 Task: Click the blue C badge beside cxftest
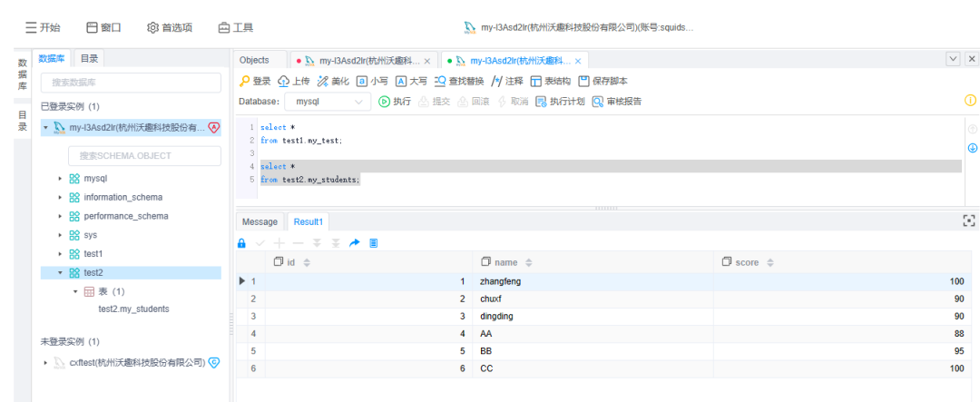tap(214, 362)
